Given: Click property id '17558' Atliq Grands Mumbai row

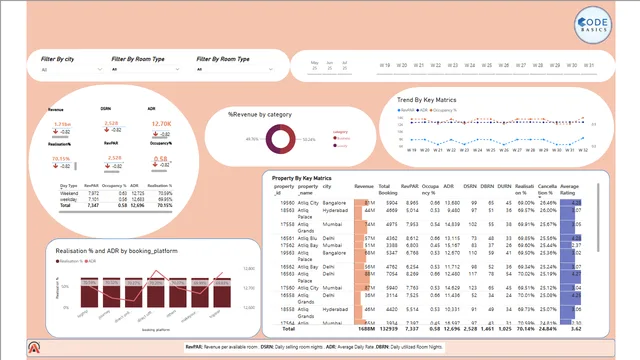Looking at the screenshot, I should click(x=427, y=227).
